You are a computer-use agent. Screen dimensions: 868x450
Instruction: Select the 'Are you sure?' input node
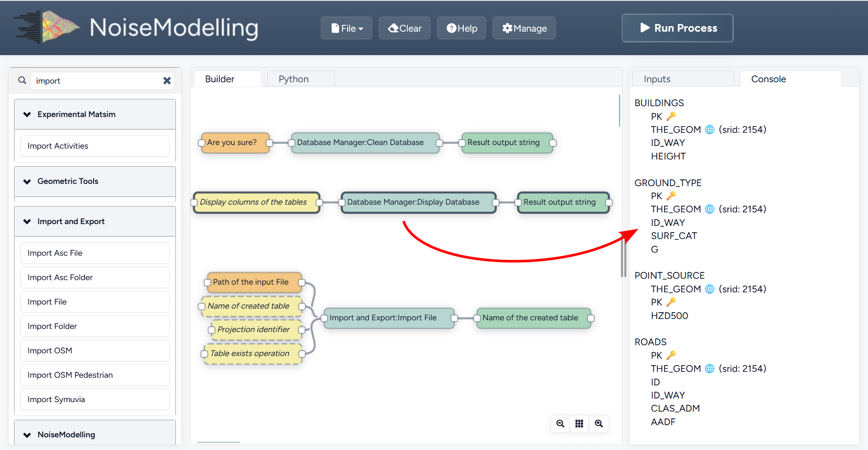tap(235, 143)
